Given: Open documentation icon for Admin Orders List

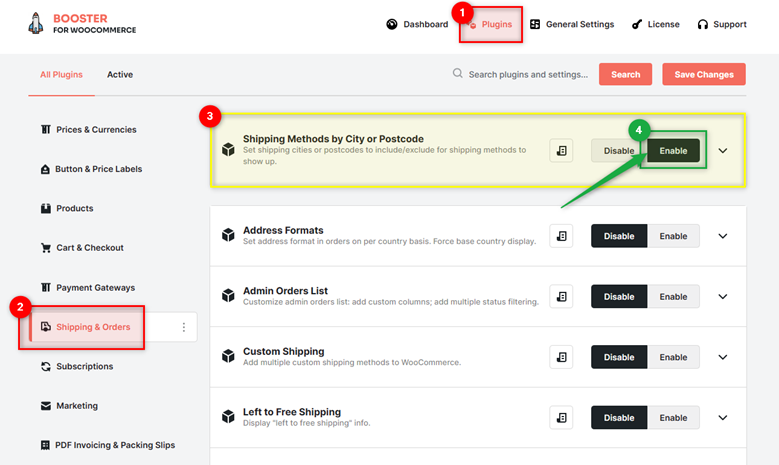Looking at the screenshot, I should [x=561, y=297].
